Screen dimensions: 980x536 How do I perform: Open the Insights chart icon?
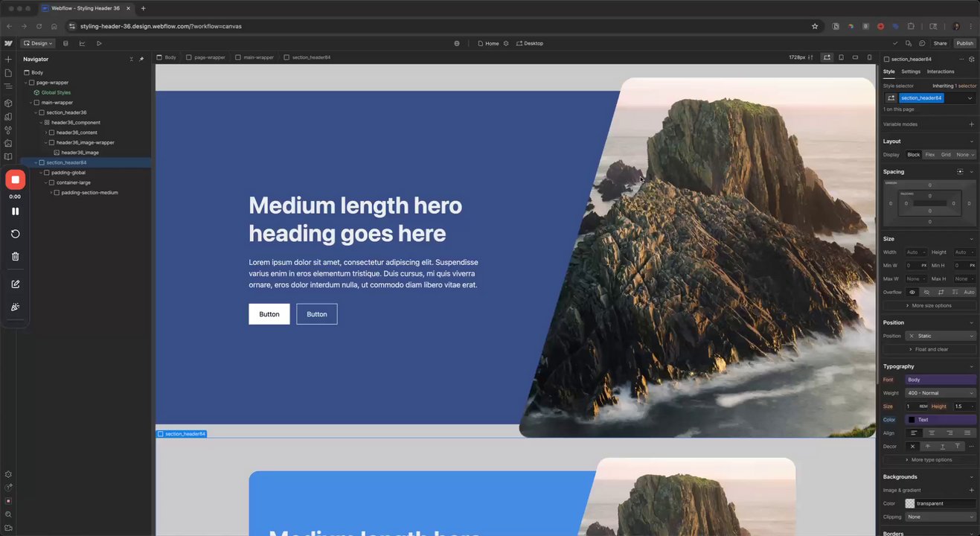[82, 43]
